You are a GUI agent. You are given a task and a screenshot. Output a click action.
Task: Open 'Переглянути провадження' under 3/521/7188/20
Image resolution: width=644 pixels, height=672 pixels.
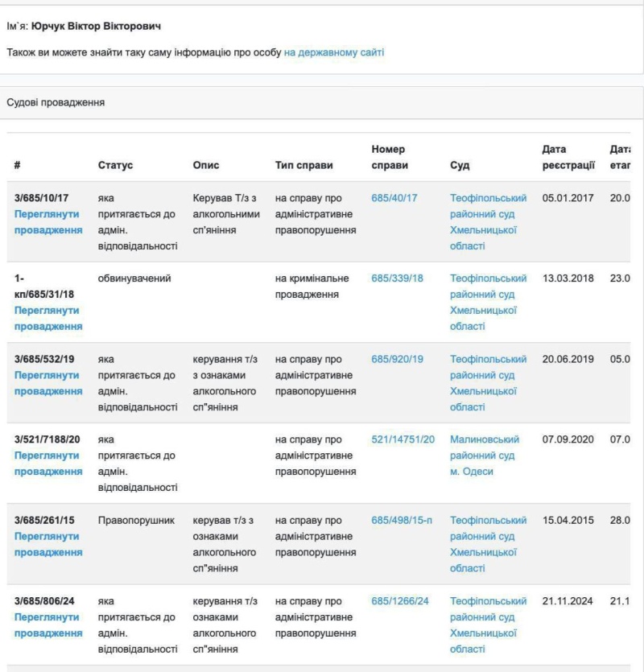point(48,464)
